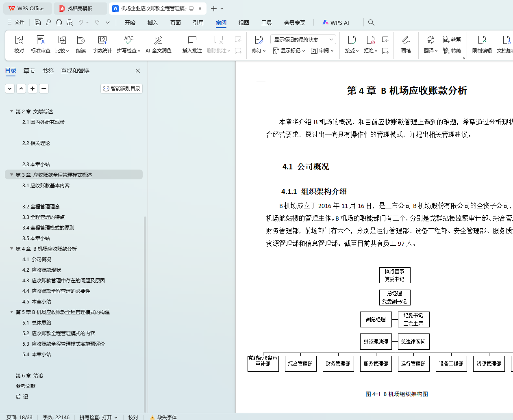Click the search magnifier icon
Viewport: 513px width, 420px height.
[371, 22]
